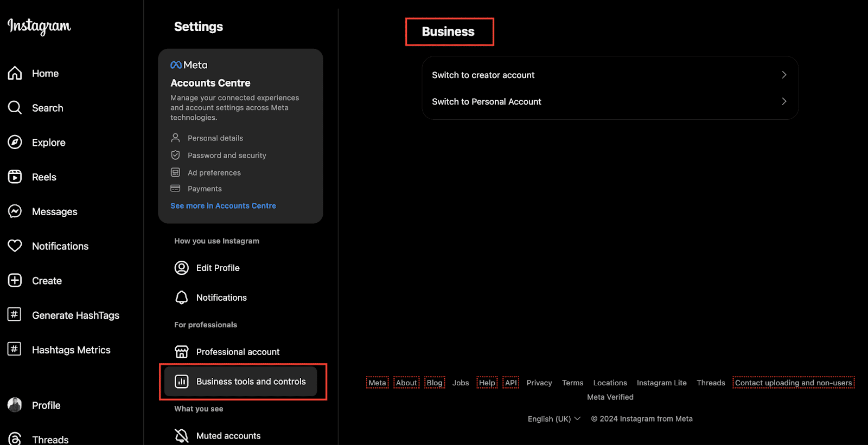This screenshot has width=868, height=445.
Task: Click the Notifications heart icon
Action: pos(15,246)
